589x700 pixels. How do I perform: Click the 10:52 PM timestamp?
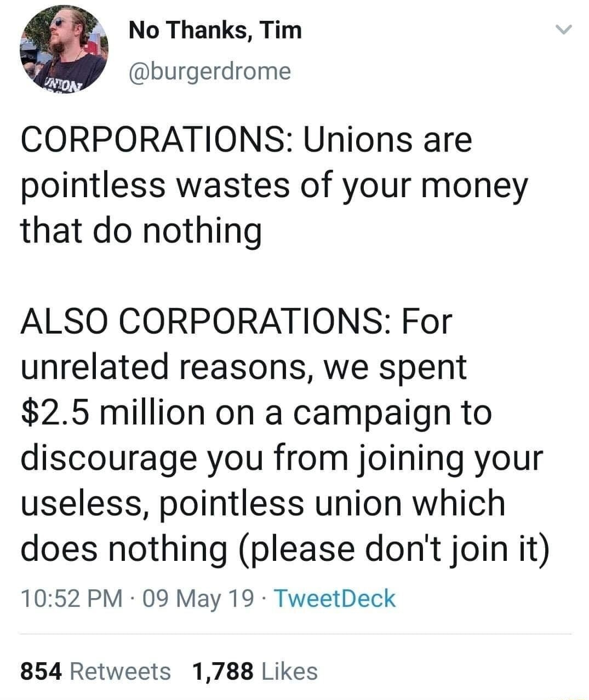[71, 598]
